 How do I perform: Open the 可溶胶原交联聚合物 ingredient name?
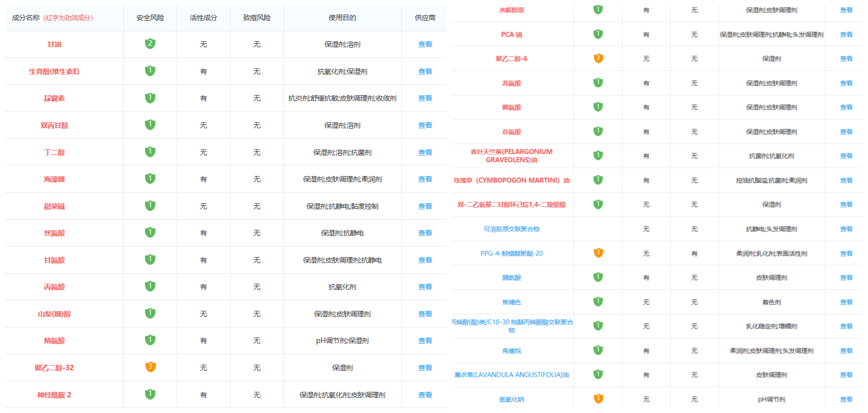[x=512, y=229]
